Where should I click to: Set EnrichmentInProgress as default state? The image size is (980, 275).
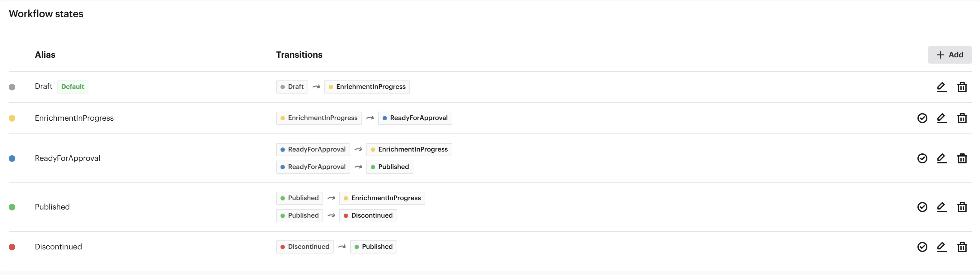[x=922, y=118]
